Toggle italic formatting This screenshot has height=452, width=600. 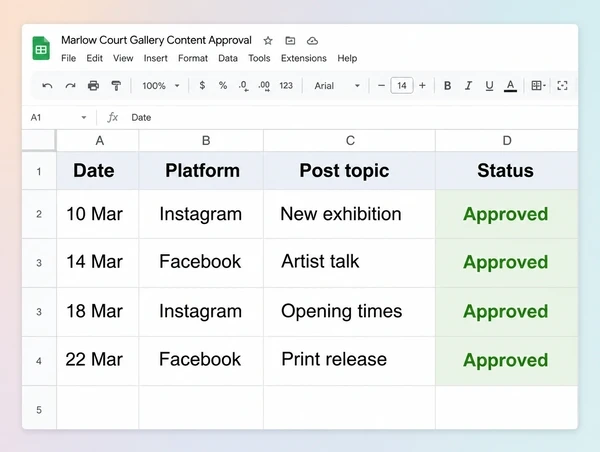468,86
